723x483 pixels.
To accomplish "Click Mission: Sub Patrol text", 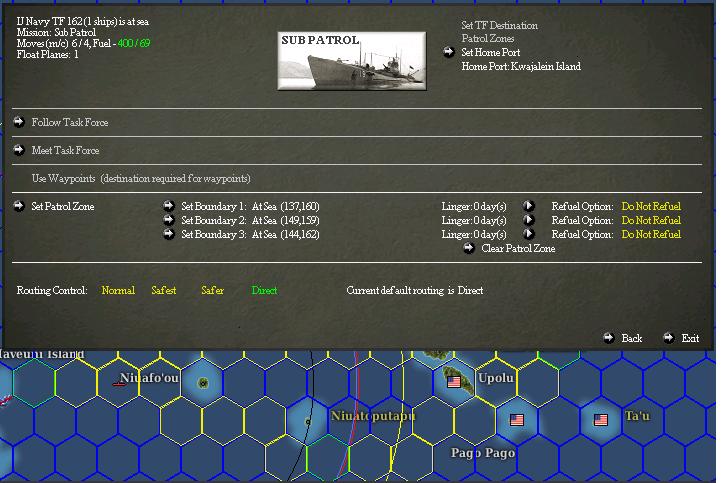I will 56,32.
